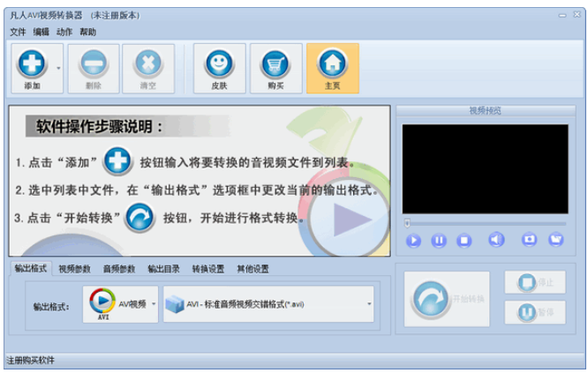
Task: Take a snapshot with the camera icon
Action: coord(529,239)
